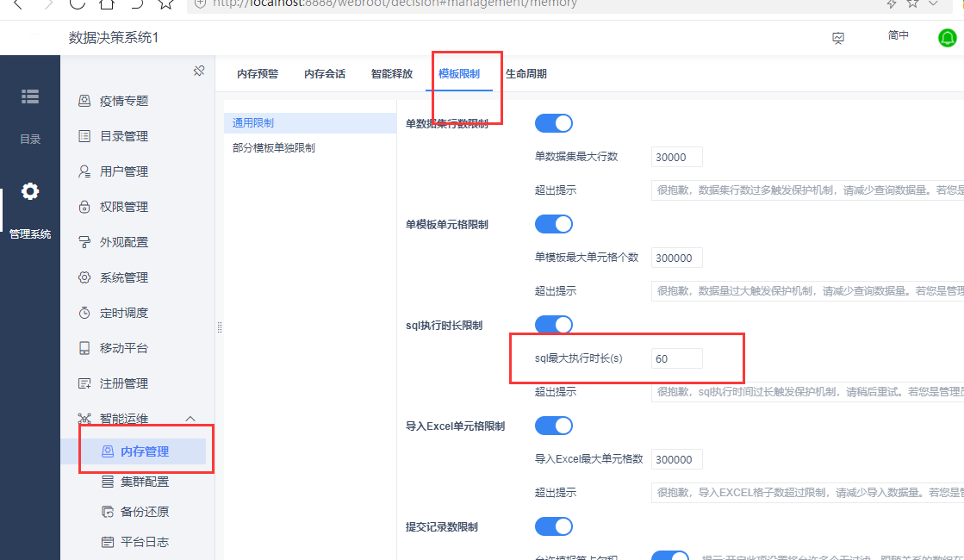Switch to 生命周期 tab

point(526,74)
